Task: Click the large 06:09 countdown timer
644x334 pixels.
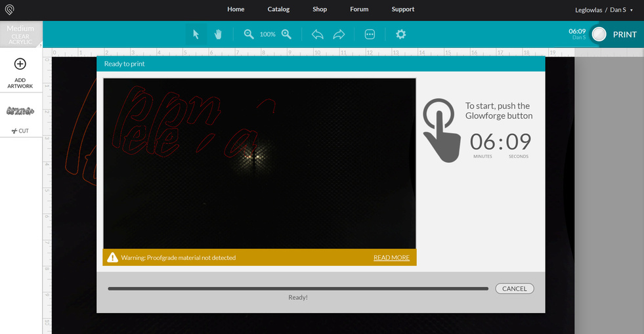Action: [x=500, y=142]
